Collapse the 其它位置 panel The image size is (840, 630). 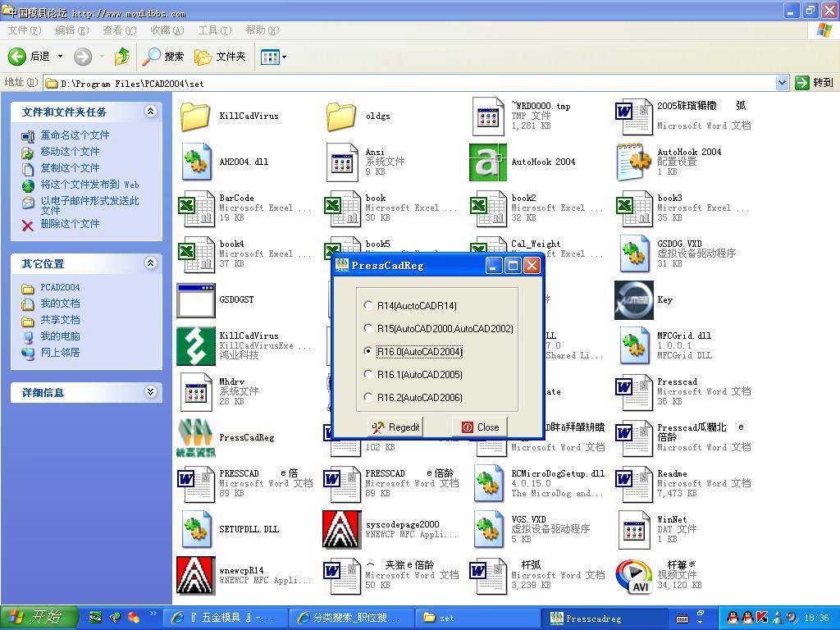pos(151,263)
